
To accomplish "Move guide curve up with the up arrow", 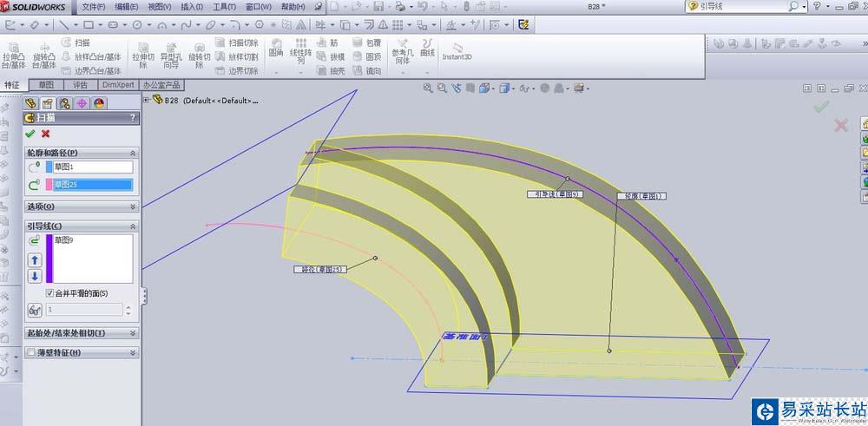I will tap(35, 259).
